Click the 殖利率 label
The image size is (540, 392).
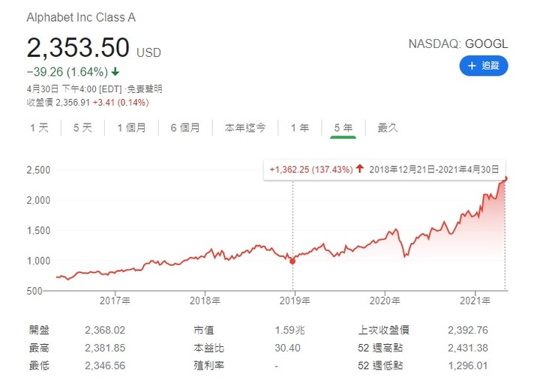click(208, 366)
